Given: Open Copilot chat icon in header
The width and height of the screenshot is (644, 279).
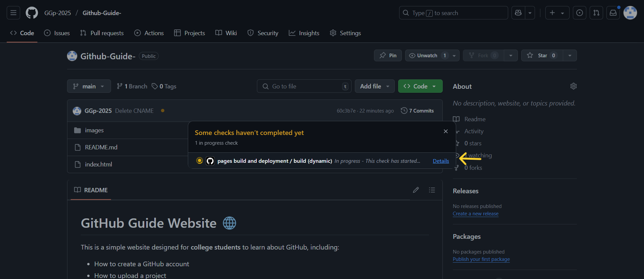Looking at the screenshot, I should point(518,13).
